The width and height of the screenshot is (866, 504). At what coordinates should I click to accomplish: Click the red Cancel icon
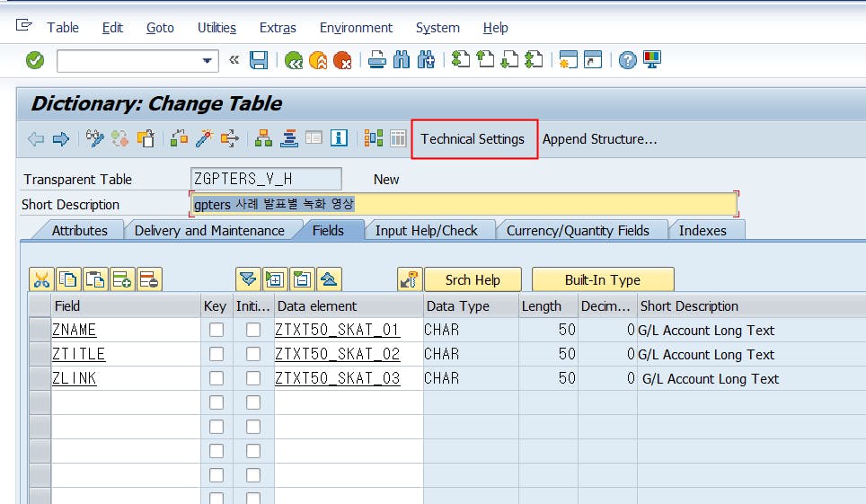(342, 59)
